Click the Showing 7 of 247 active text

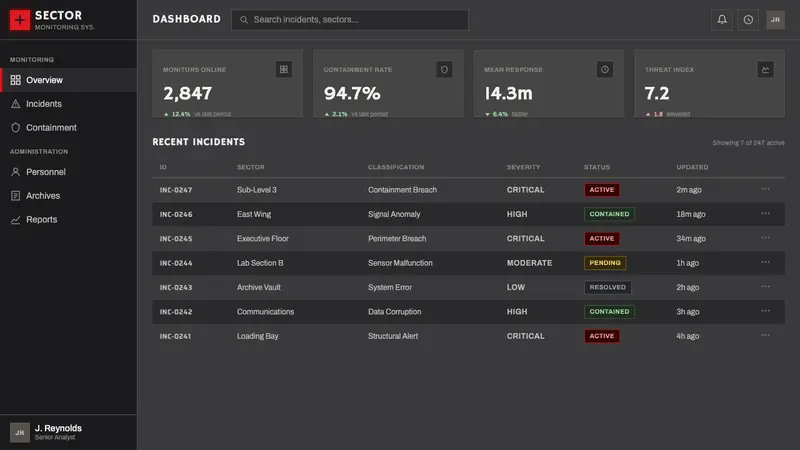click(x=748, y=143)
